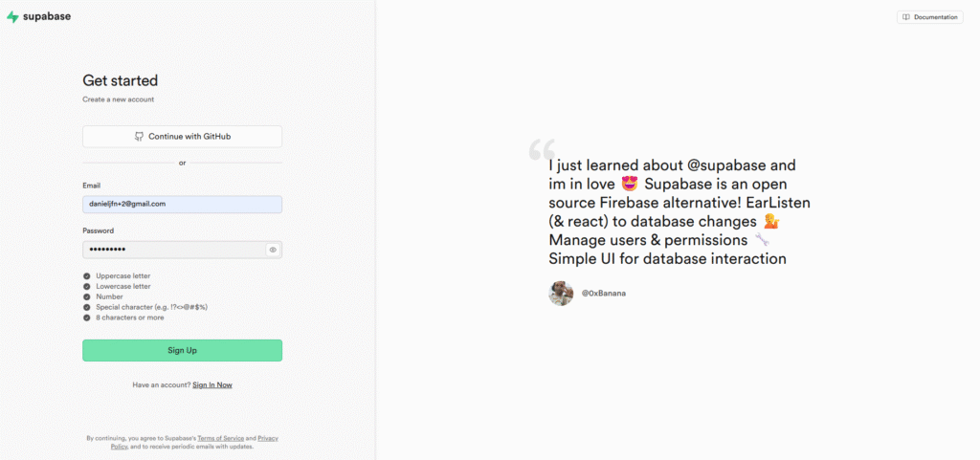The image size is (980, 460).
Task: Click the Special character checkmark icon
Action: coord(87,307)
